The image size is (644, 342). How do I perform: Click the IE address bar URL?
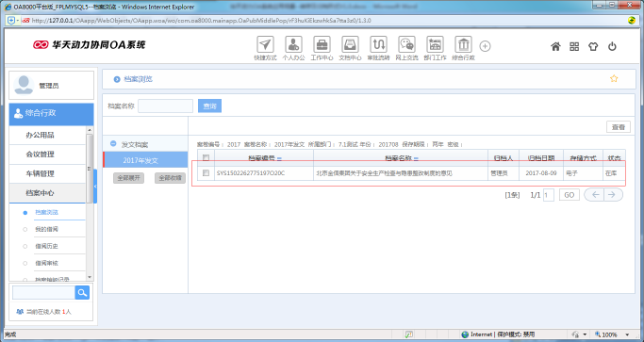pyautogui.click(x=201, y=20)
